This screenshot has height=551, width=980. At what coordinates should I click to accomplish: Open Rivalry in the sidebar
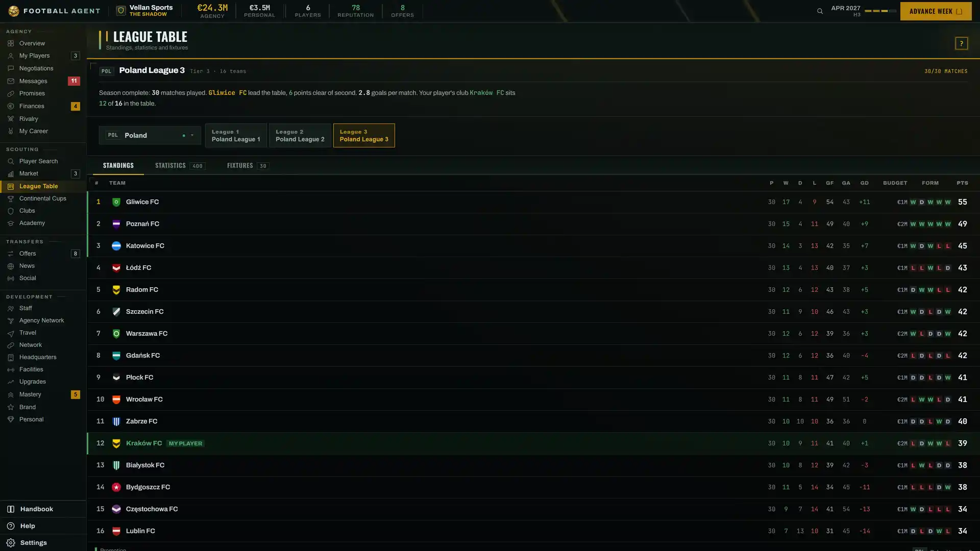coord(43,119)
